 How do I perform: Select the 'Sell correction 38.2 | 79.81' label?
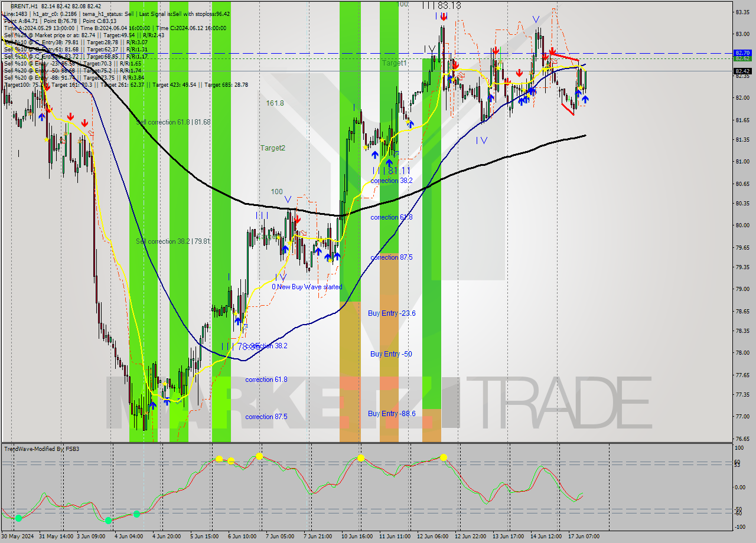(173, 241)
